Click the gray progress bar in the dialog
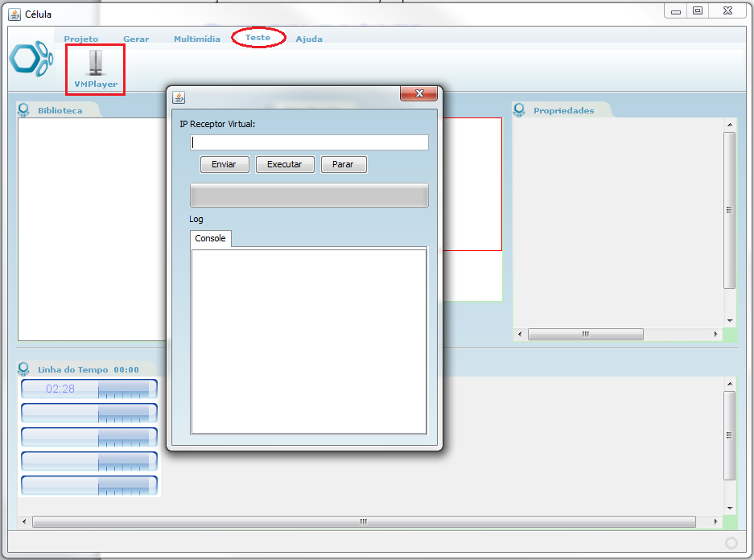754x560 pixels. (309, 196)
